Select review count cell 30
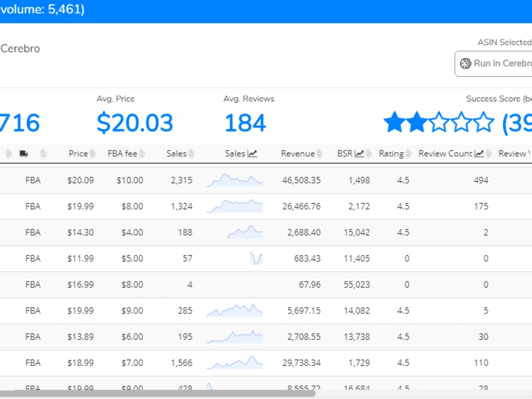The image size is (532, 399). (x=484, y=337)
